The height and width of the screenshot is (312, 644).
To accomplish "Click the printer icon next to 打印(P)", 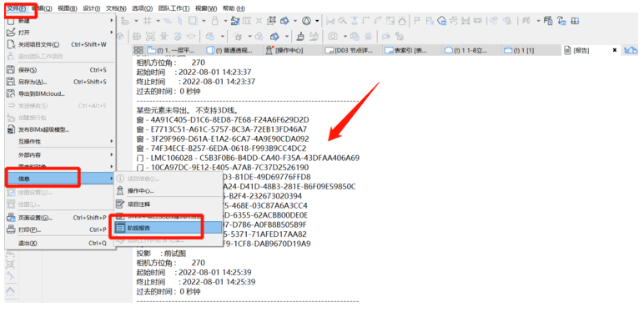I will point(12,229).
